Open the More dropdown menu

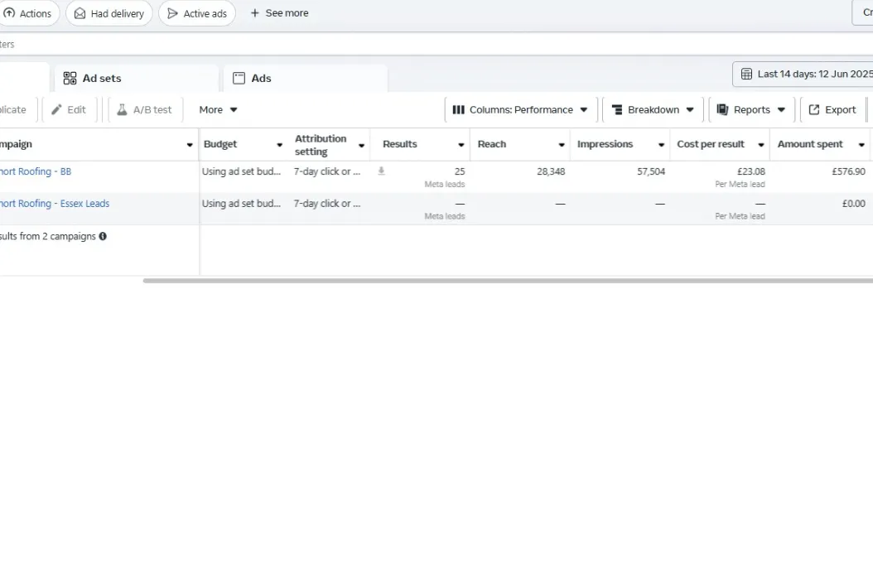[x=219, y=109]
